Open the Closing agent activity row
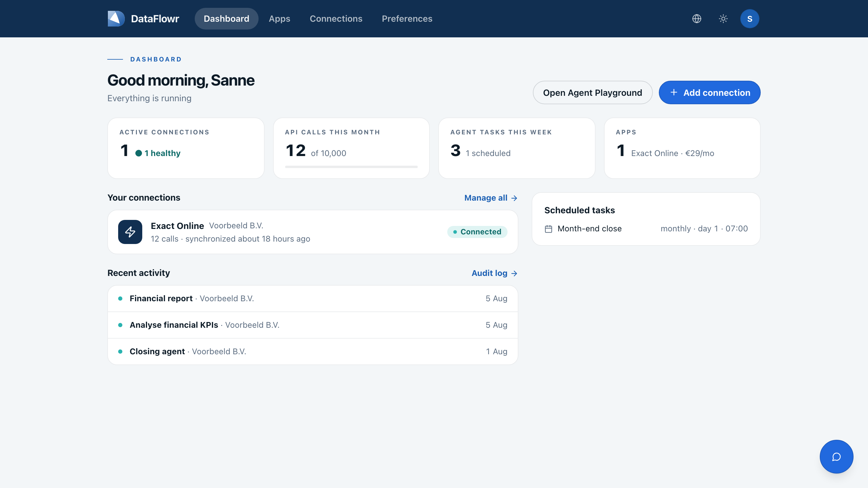Viewport: 868px width, 488px height. pyautogui.click(x=312, y=351)
